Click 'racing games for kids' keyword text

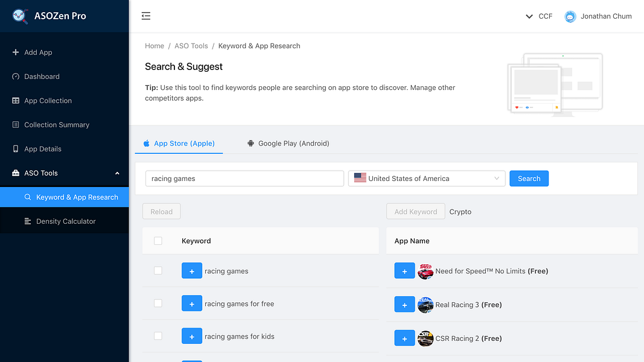[x=240, y=336]
